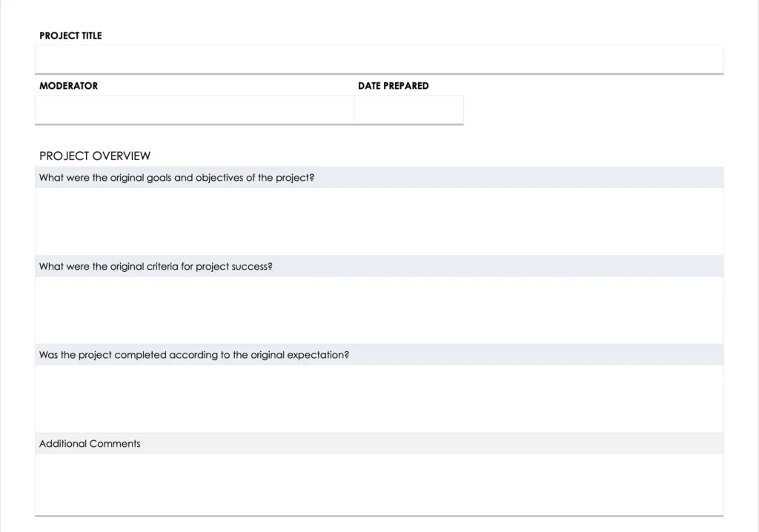Select the MODERATOR field label

point(68,86)
